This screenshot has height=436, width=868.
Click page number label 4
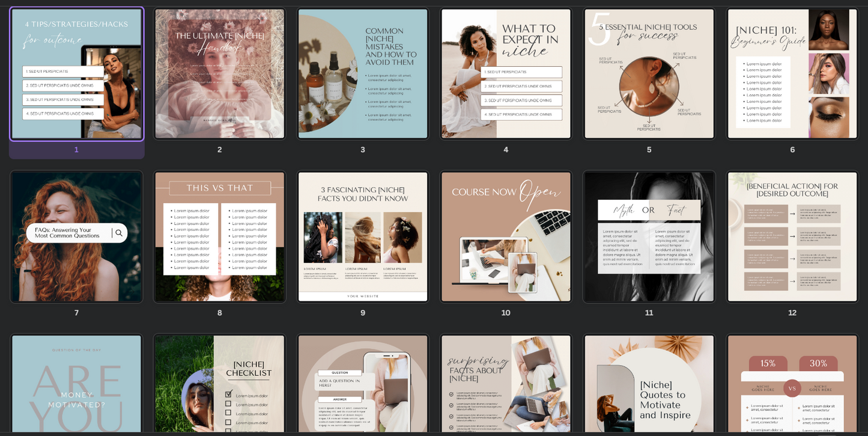coord(506,150)
